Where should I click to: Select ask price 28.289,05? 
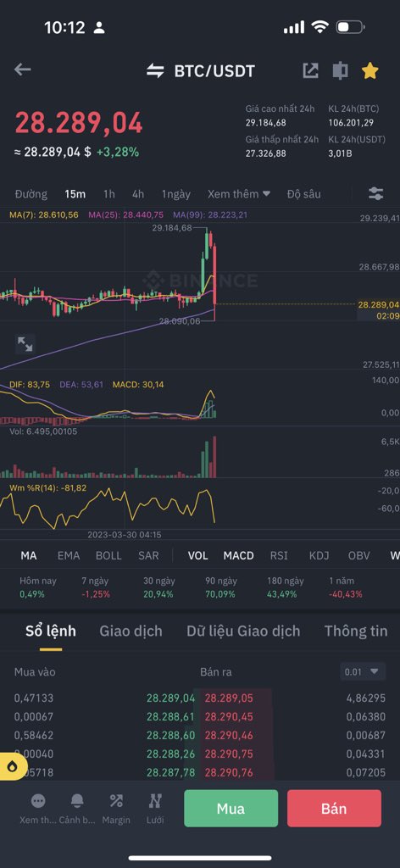229,698
